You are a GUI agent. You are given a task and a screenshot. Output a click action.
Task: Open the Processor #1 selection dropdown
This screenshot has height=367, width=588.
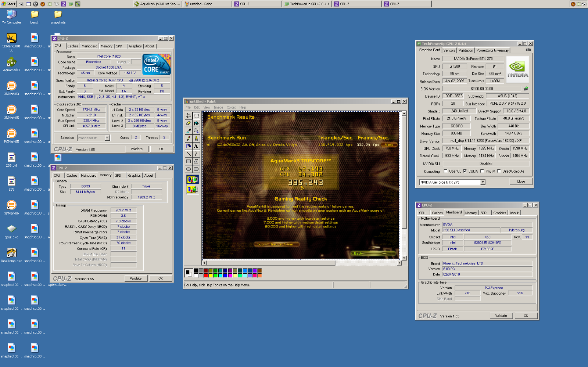click(x=107, y=138)
